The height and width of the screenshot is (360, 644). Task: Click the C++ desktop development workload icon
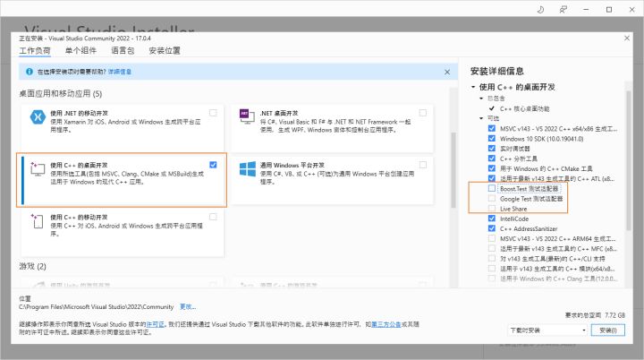coord(38,168)
